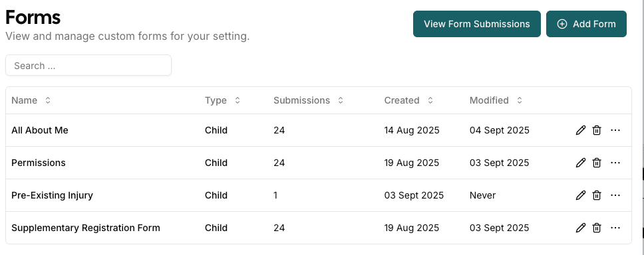This screenshot has width=644, height=255.
Task: Edit the Supplementary Registration Form
Action: [580, 228]
